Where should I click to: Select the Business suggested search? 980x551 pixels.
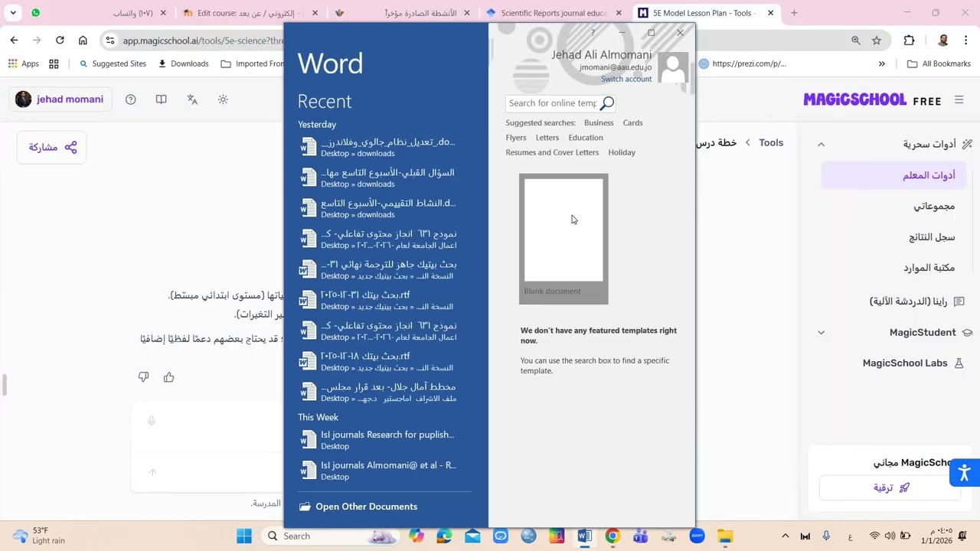[x=599, y=122]
